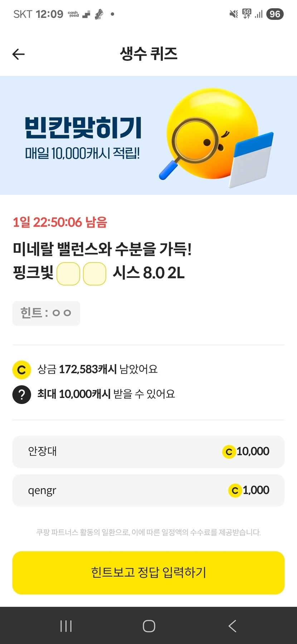Tap the 힌트보고 정답 입력하기 button

148,572
